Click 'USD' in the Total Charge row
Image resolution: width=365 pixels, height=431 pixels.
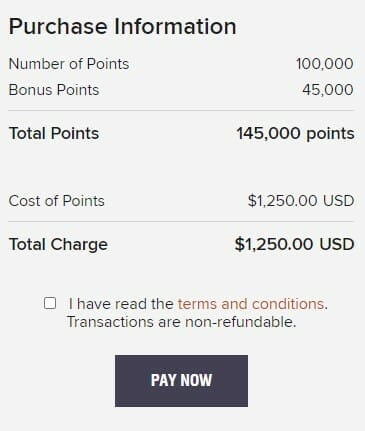tap(337, 244)
